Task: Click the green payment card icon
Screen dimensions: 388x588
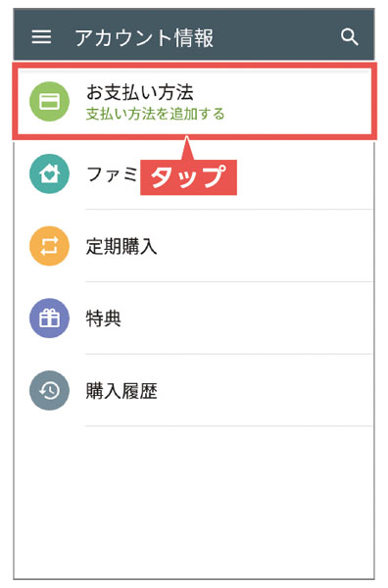Action: tap(49, 101)
